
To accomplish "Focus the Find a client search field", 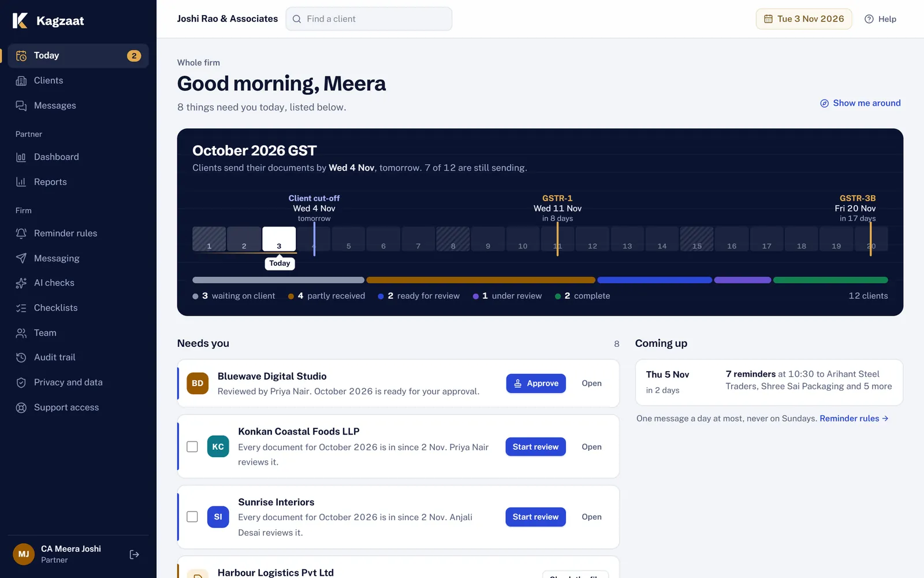I will point(369,19).
